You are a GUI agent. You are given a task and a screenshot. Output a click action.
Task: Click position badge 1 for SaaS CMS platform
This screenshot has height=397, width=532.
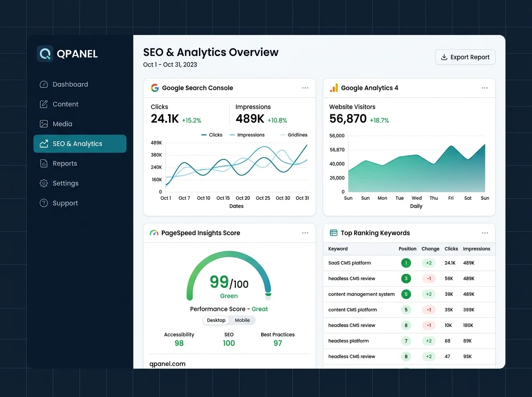click(x=406, y=263)
